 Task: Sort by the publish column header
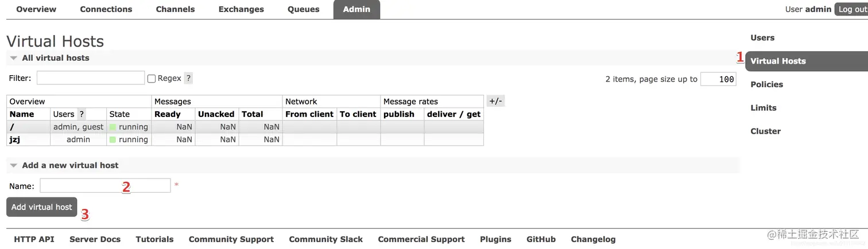click(399, 114)
